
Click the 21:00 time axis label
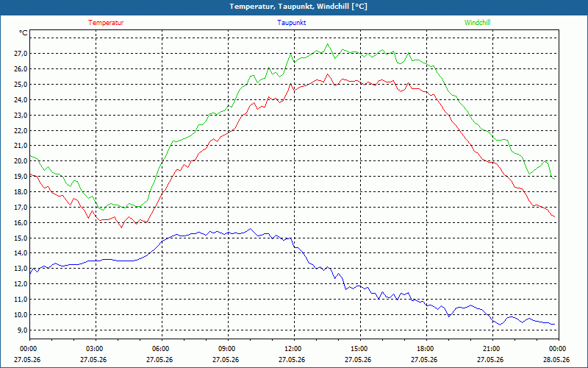coord(492,349)
